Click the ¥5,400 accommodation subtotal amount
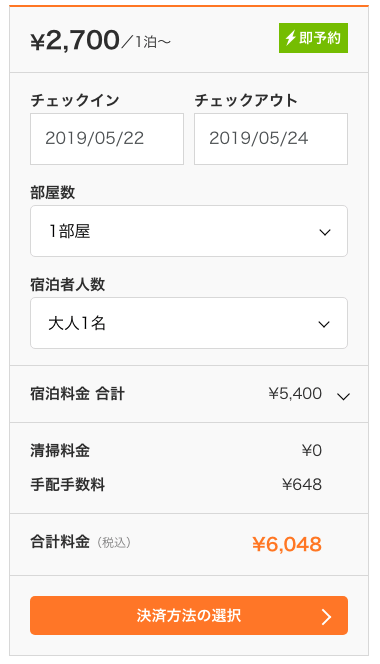The width and height of the screenshot is (380, 664). (x=295, y=393)
